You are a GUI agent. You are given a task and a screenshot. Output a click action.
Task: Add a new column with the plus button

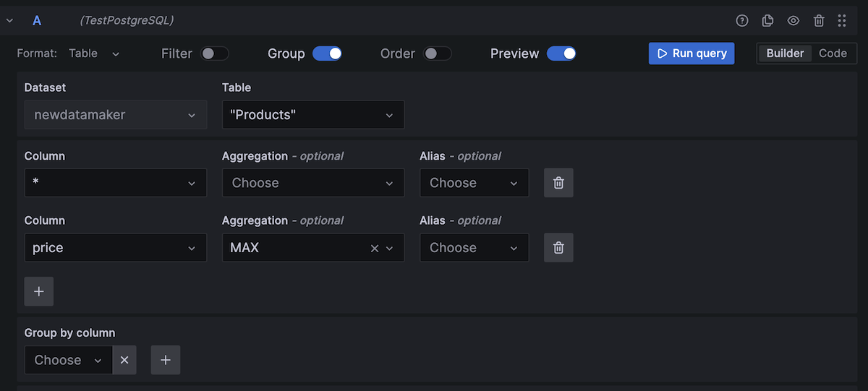[39, 291]
